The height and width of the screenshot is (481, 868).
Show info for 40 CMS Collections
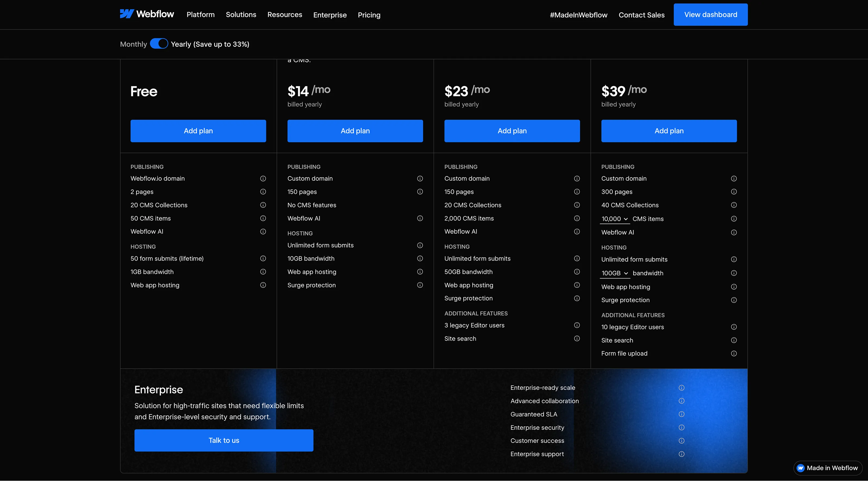point(734,205)
